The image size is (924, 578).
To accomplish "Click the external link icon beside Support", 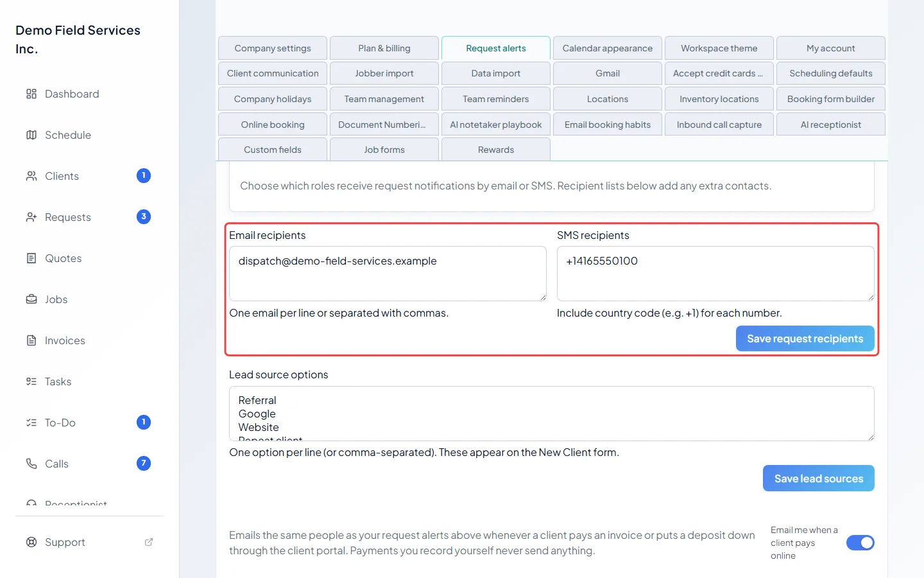I will tap(149, 542).
